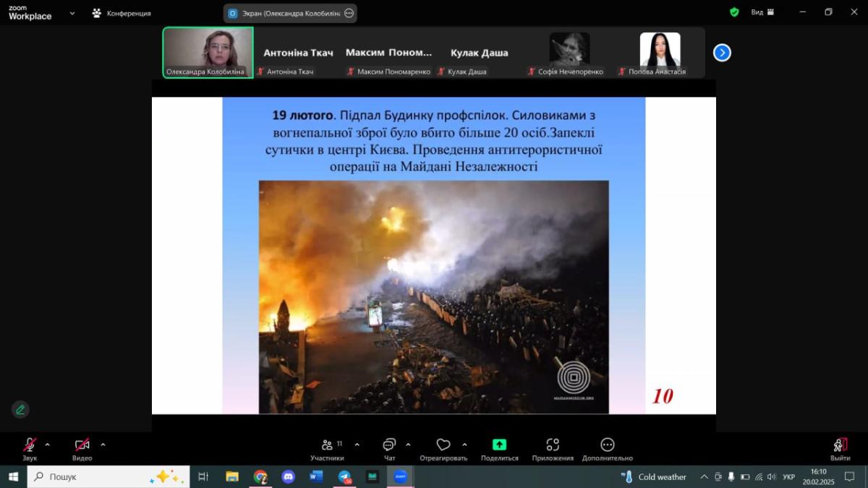Start sharing with the green Поделиться button
868x488 pixels.
[x=499, y=445]
